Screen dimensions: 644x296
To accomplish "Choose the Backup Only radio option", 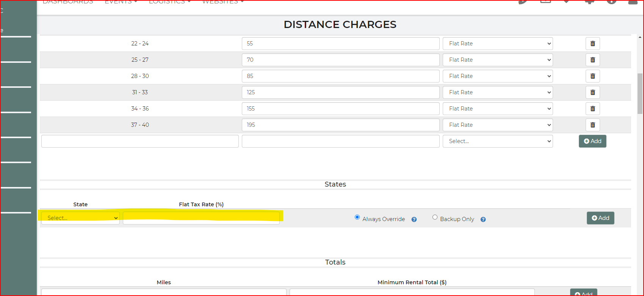I will (435, 217).
